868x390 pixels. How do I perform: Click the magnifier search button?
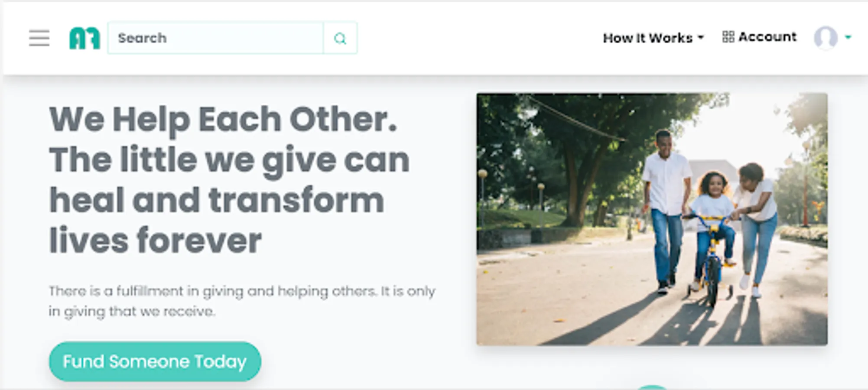tap(340, 38)
